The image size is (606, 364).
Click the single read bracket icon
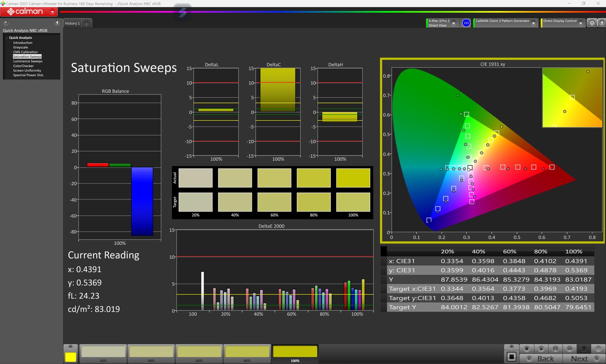[555, 349]
